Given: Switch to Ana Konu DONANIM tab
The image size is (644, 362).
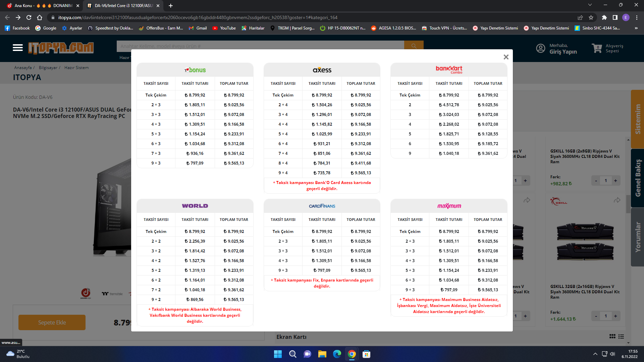Looking at the screenshot, I should tap(43, 6).
